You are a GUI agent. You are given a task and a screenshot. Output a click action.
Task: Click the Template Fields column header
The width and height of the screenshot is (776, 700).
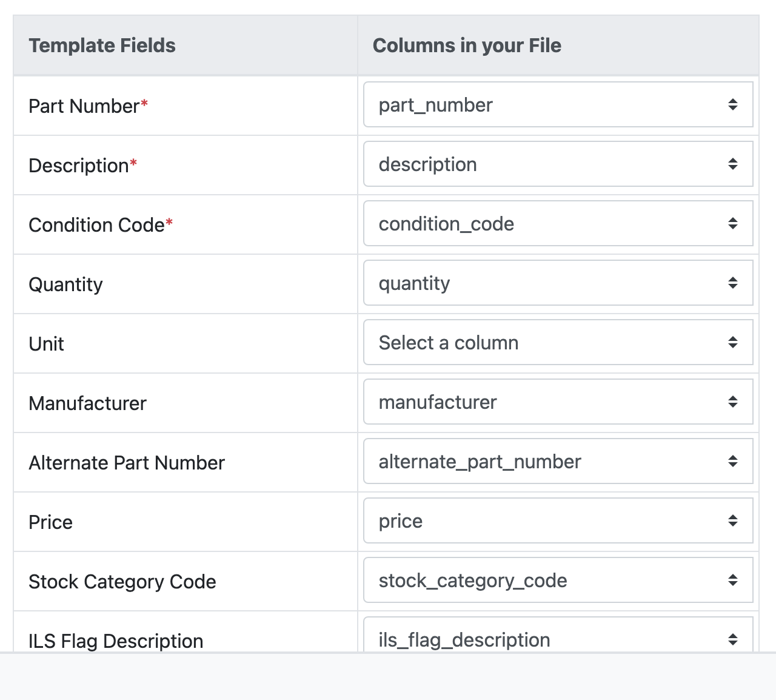(x=102, y=45)
